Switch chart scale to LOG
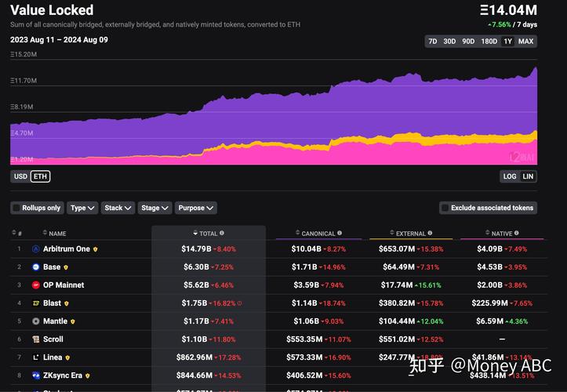This screenshot has width=567, height=392. click(x=510, y=176)
